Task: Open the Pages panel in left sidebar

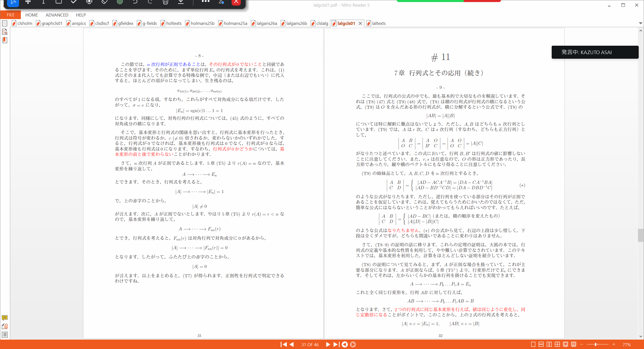Action: click(x=5, y=23)
